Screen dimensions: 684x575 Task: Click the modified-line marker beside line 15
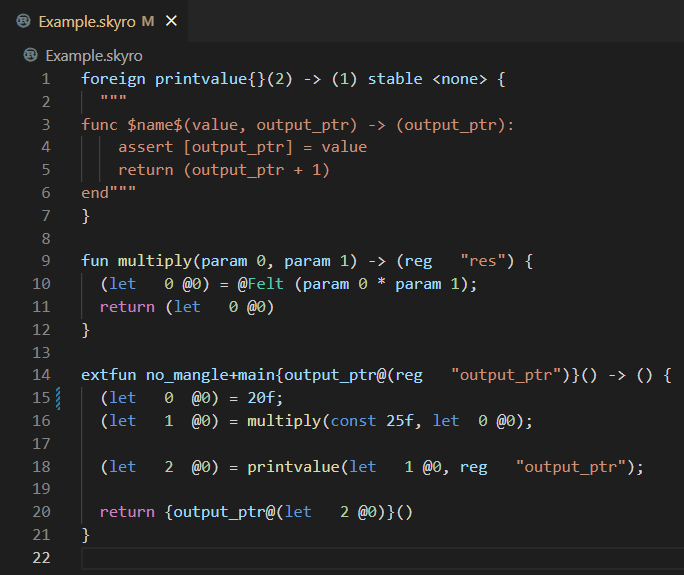58,398
